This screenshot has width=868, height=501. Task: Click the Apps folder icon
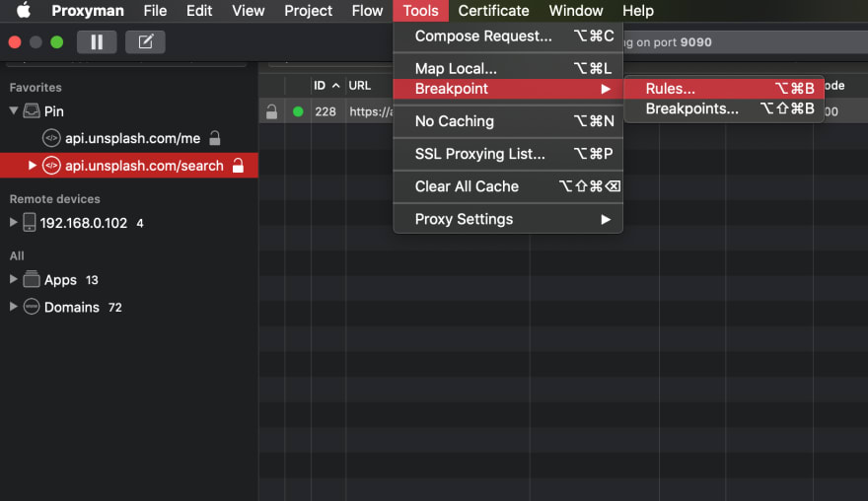point(32,279)
